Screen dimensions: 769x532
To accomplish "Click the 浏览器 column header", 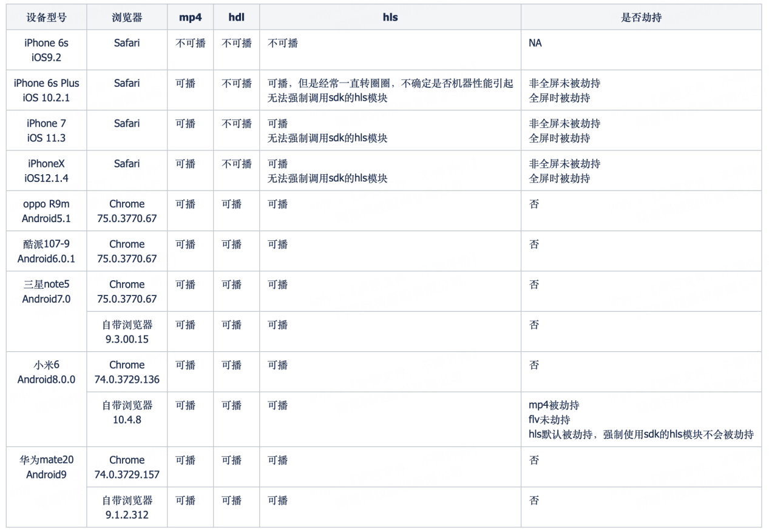I will (127, 17).
